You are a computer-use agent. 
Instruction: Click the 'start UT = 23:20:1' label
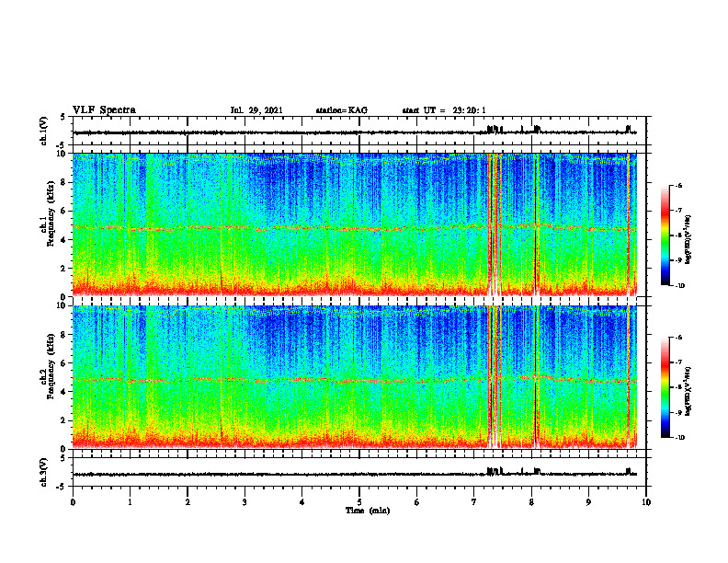coord(444,110)
